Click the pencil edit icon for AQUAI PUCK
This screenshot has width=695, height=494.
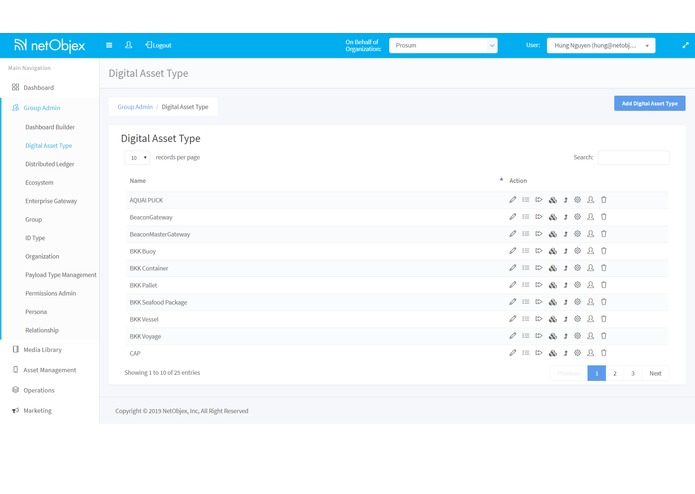click(512, 200)
